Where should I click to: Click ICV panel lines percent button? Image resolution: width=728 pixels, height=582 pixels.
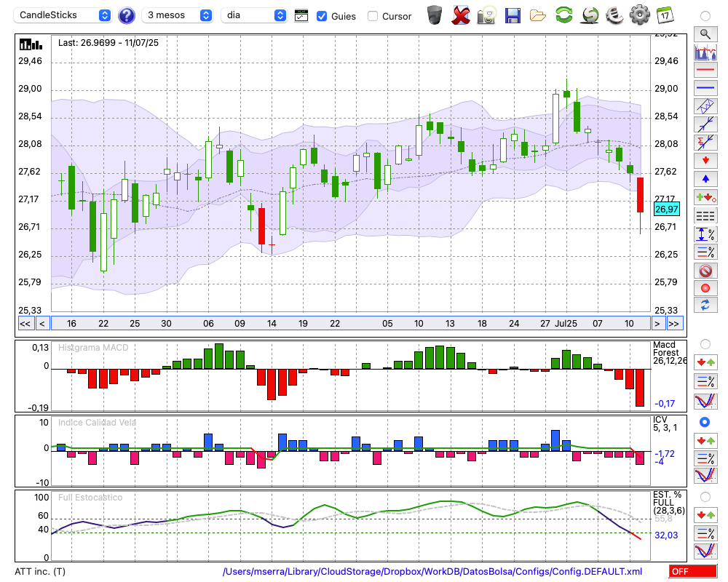tap(705, 458)
